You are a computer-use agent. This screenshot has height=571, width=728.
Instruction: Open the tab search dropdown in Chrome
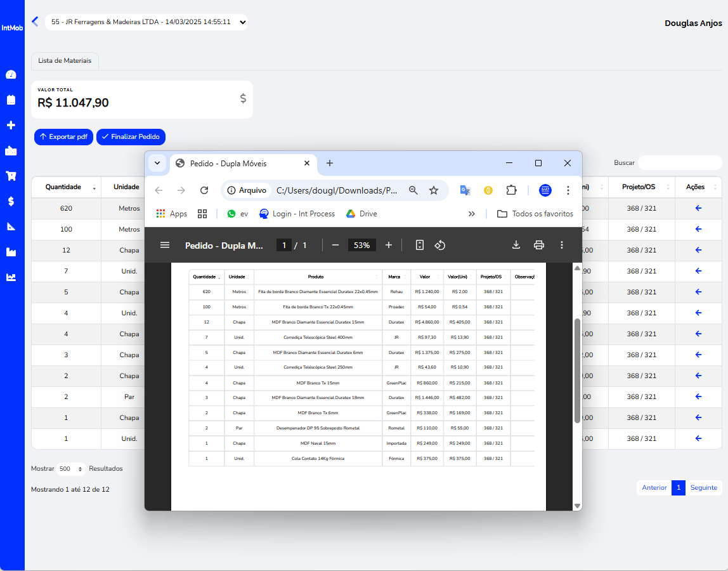pos(157,163)
